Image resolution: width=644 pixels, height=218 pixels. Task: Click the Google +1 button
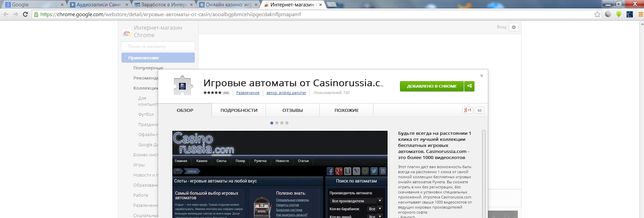(x=468, y=110)
